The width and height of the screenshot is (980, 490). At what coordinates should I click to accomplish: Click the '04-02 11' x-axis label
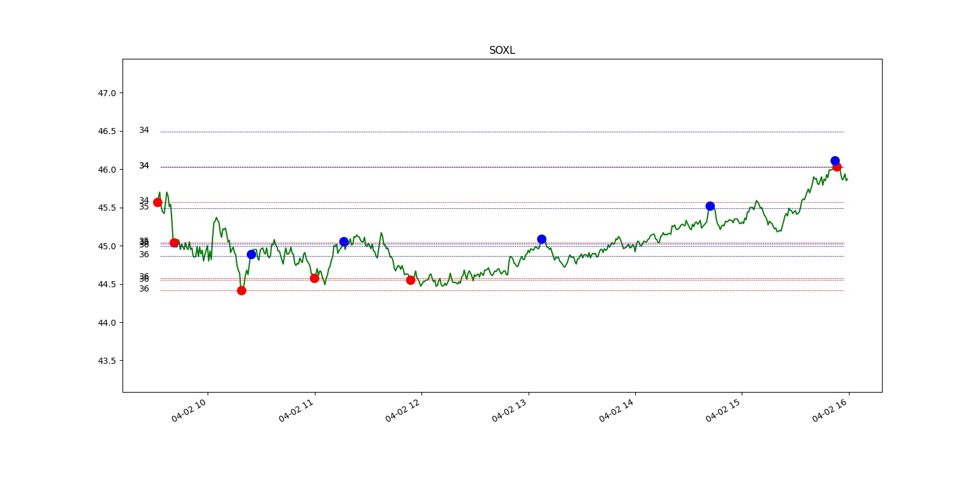[x=296, y=410]
